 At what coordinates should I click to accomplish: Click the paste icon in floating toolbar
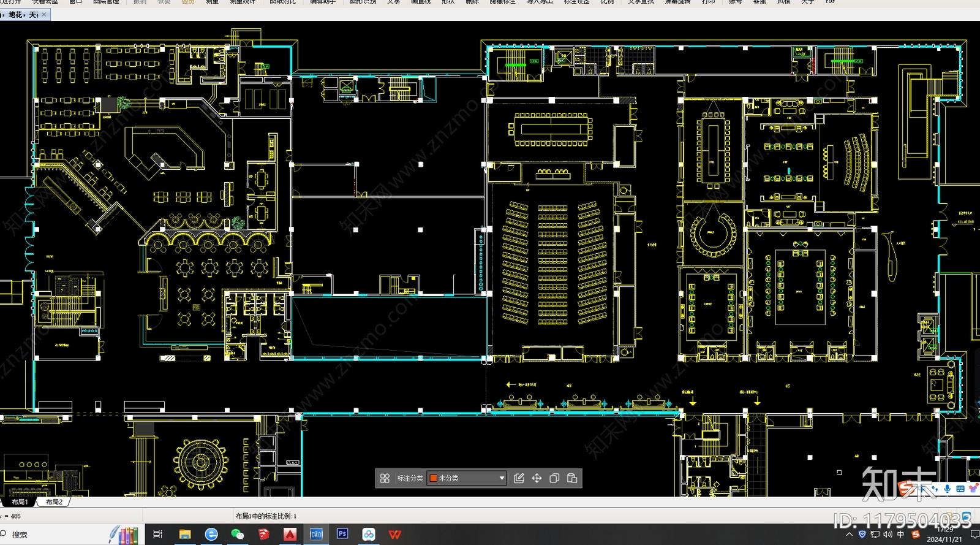coord(572,478)
